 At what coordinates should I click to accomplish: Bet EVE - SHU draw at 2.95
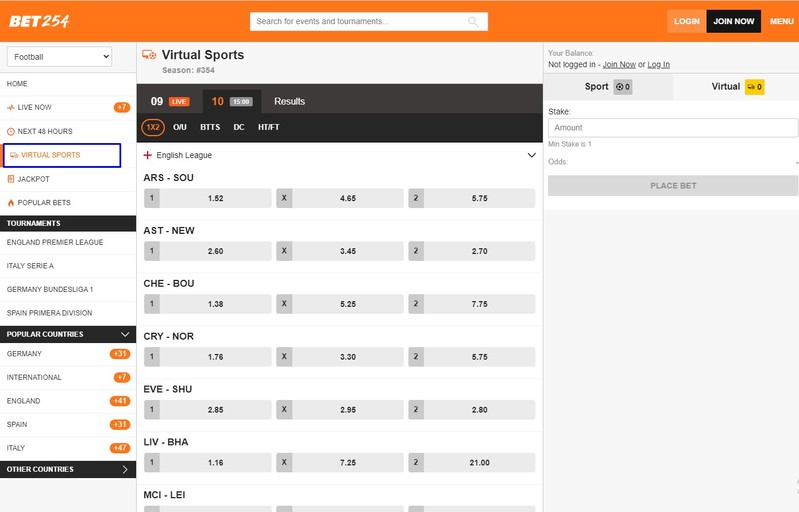click(340, 410)
